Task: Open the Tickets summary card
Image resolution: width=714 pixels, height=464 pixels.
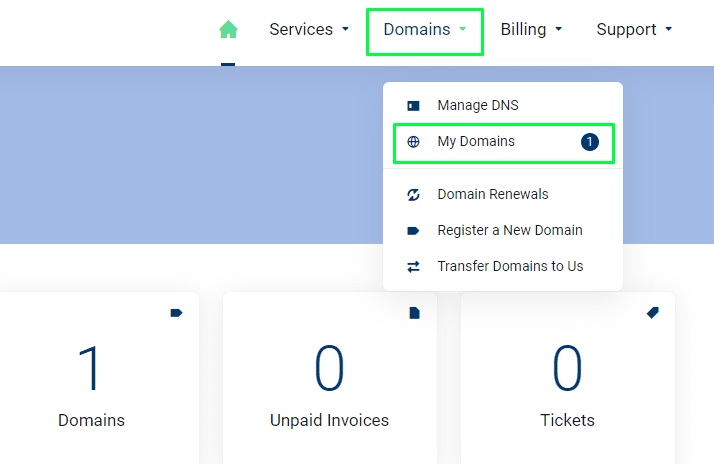Action: 567,378
